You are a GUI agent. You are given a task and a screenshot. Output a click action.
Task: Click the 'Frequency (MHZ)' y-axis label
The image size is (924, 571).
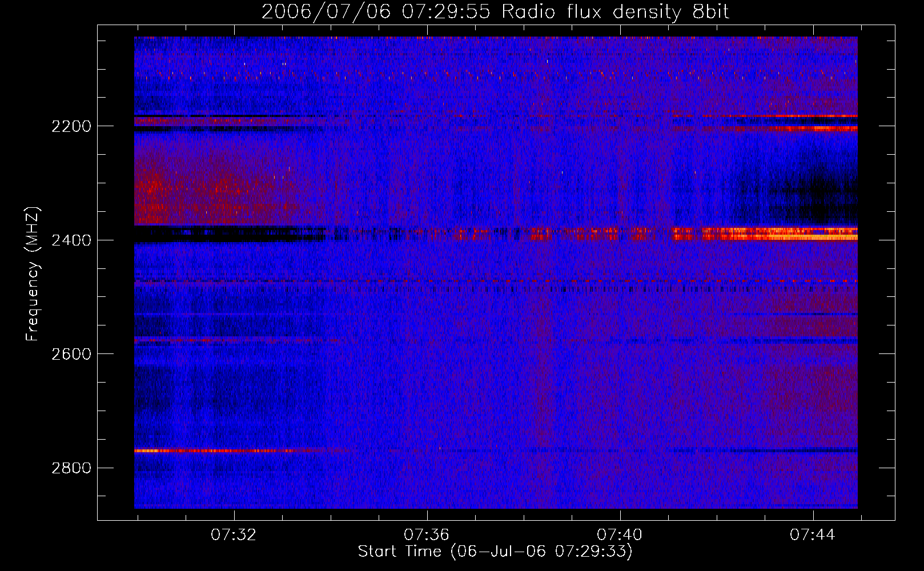pos(33,274)
